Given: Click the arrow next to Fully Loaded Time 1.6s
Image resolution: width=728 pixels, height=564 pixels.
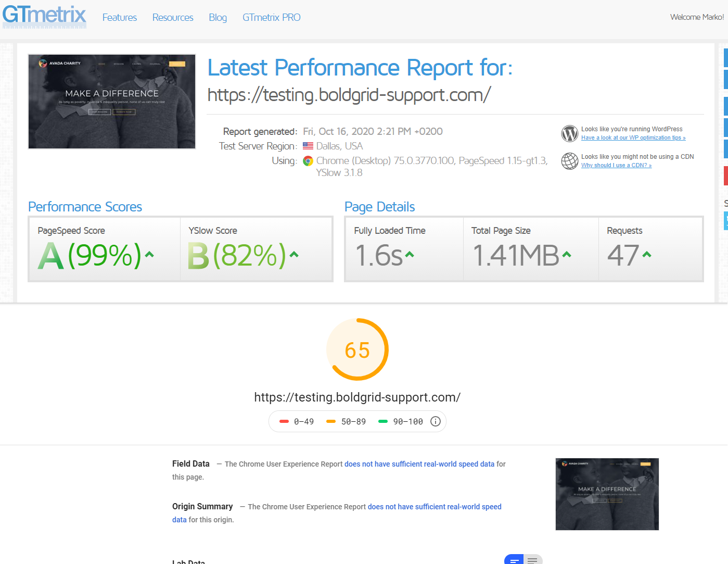Looking at the screenshot, I should click(x=410, y=255).
